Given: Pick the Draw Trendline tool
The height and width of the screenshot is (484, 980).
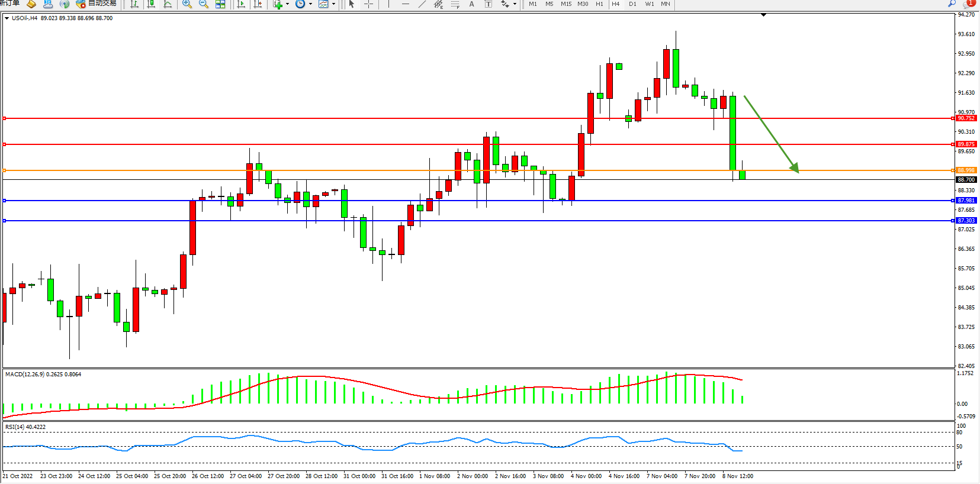Looking at the screenshot, I should tap(422, 4).
